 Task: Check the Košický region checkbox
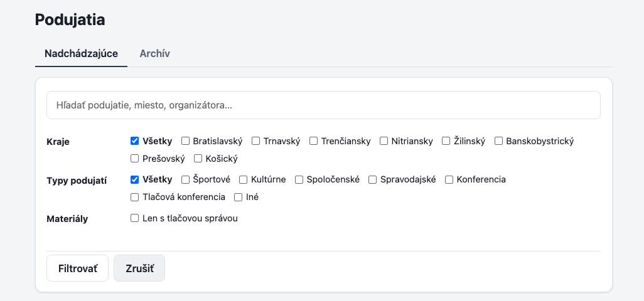[198, 158]
